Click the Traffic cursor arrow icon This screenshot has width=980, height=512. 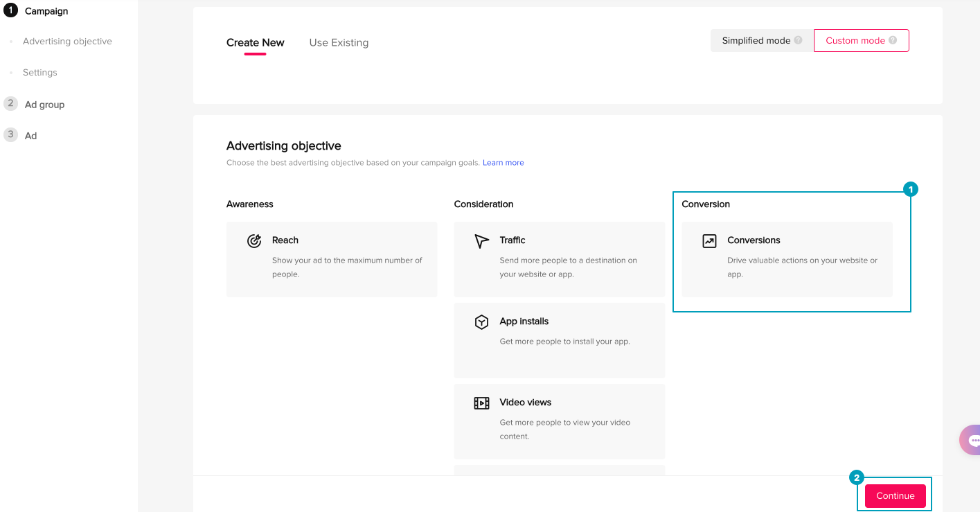click(481, 240)
